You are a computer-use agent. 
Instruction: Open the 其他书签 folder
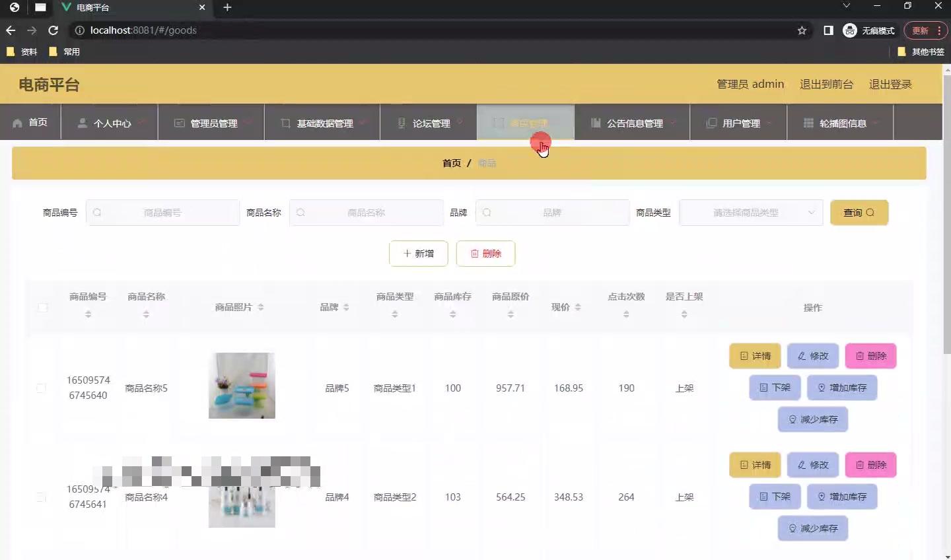click(921, 52)
